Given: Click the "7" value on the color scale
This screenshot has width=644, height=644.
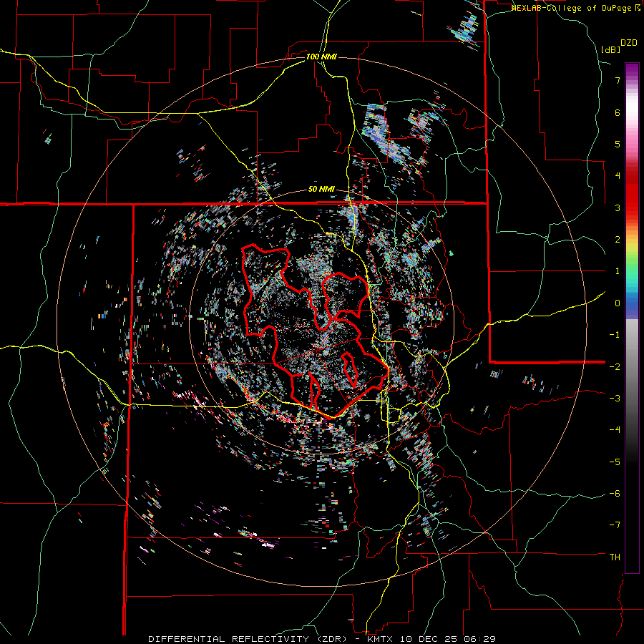Looking at the screenshot, I should click(618, 80).
